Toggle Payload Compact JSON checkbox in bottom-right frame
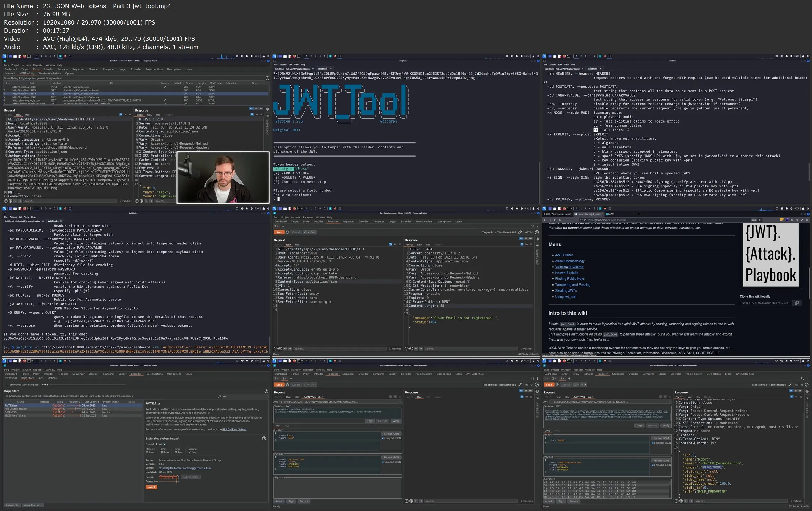812x511 pixels. point(653,465)
